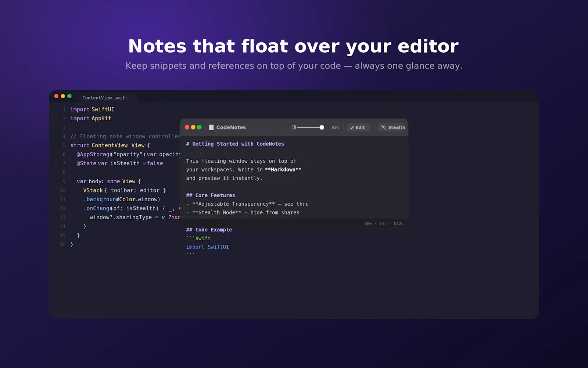Click 'and preview it instantly.' in the note
The height and width of the screenshot is (368, 588).
point(224,178)
